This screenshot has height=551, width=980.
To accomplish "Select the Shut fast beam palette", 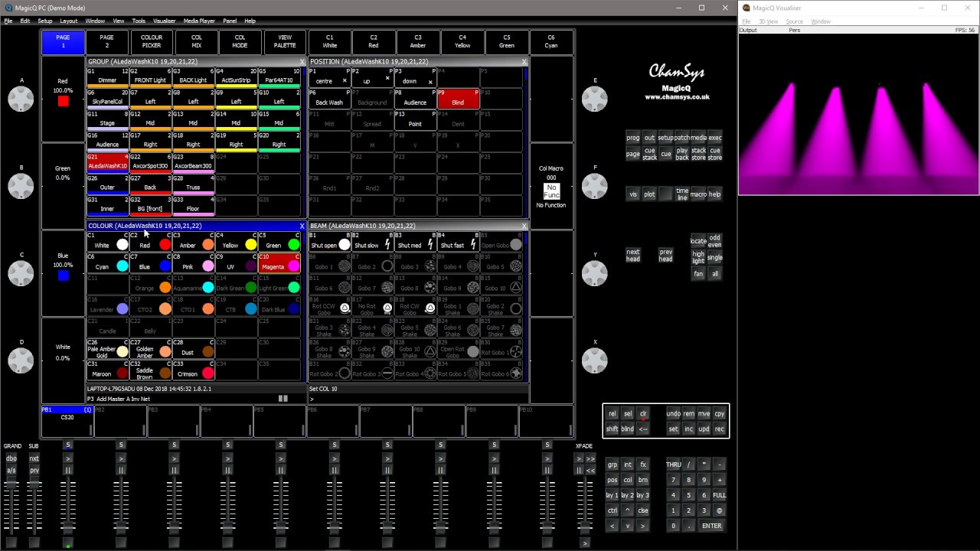I will (x=459, y=241).
